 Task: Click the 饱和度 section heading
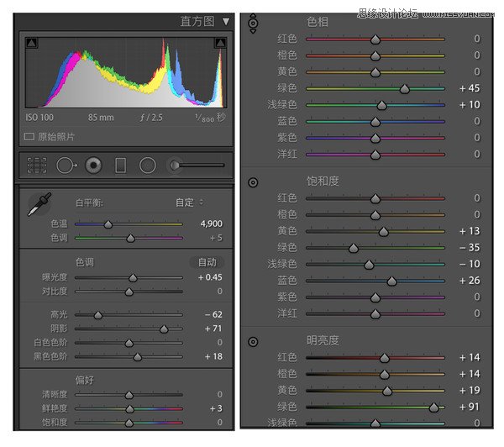point(323,181)
